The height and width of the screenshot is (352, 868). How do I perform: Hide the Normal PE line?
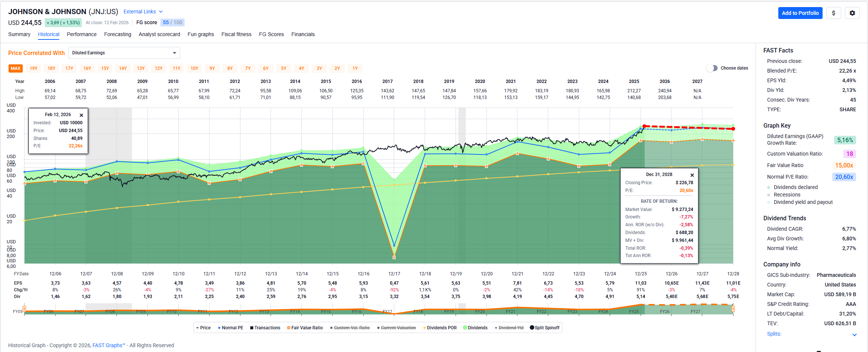[x=230, y=328]
